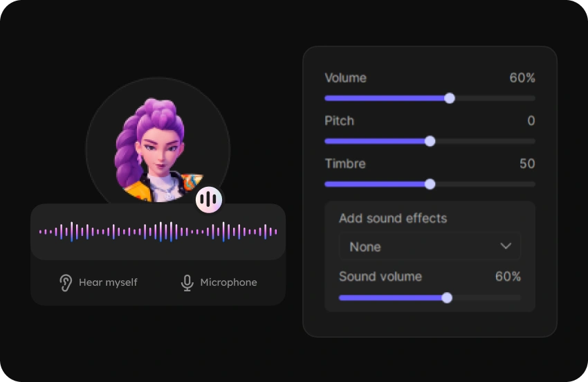
Task: Toggle the Hear myself text label
Action: tap(108, 282)
